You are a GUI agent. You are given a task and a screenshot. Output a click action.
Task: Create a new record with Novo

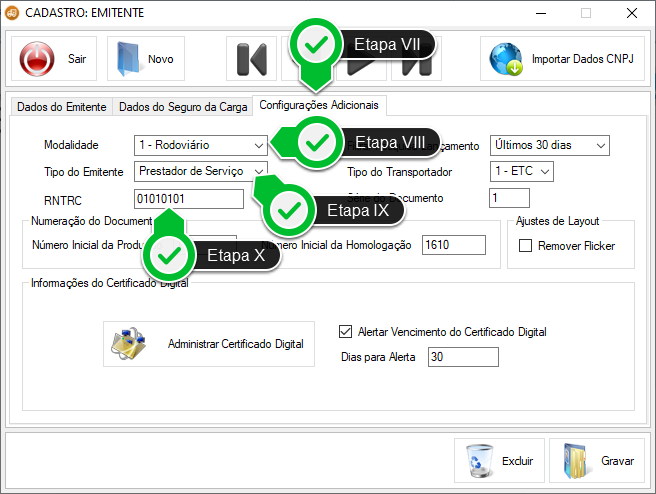pos(146,59)
